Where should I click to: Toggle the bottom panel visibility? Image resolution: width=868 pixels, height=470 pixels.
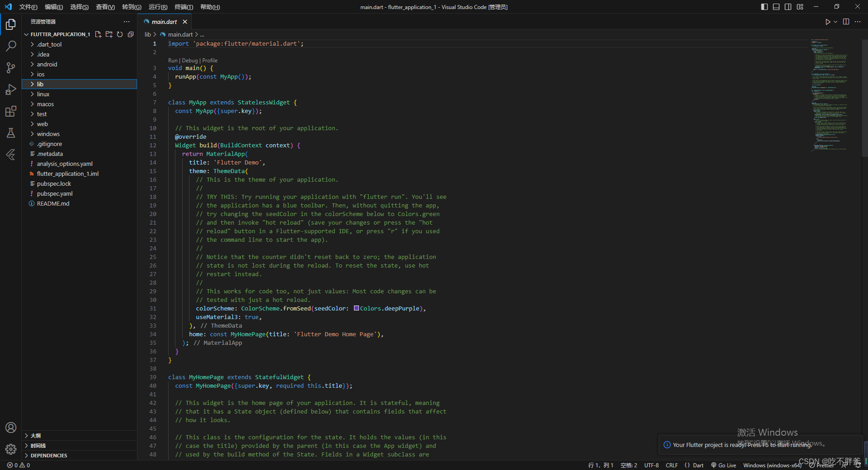point(776,7)
